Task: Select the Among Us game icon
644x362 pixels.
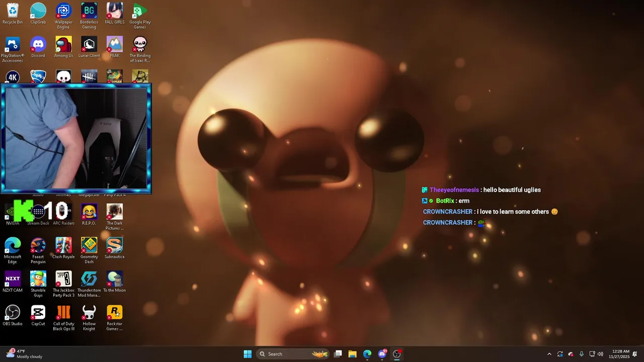Action: (x=63, y=47)
